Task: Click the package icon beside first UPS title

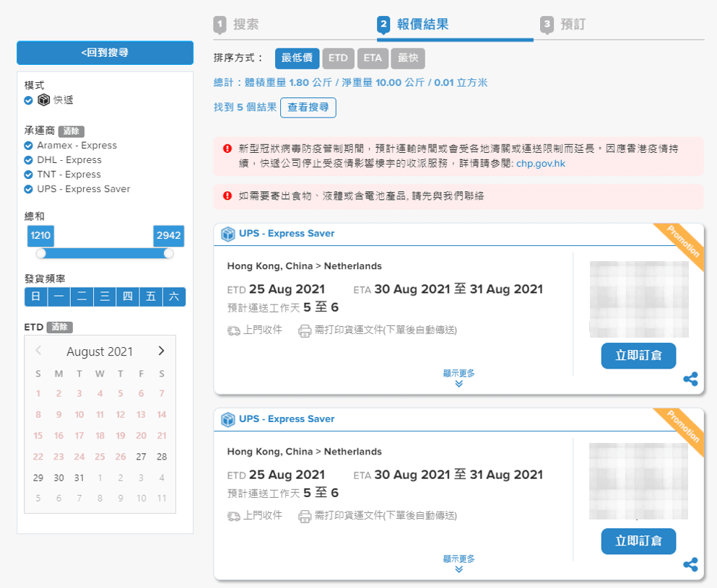Action: pyautogui.click(x=227, y=234)
